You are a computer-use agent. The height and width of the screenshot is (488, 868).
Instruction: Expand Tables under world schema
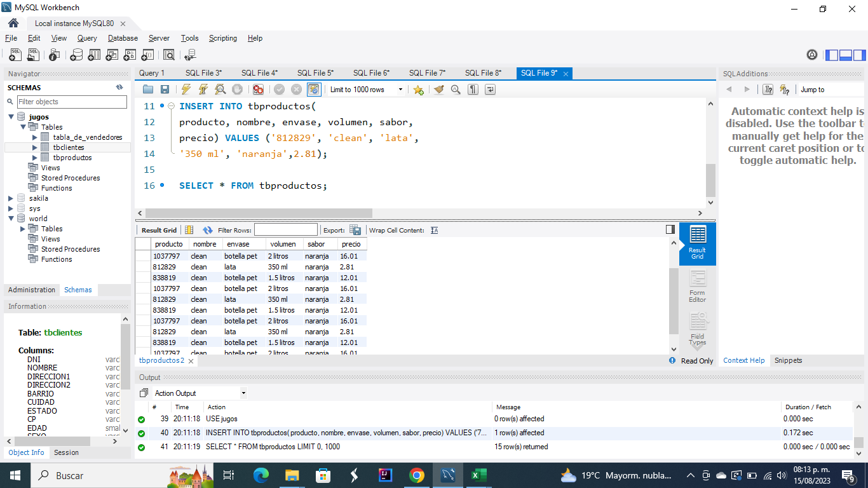point(24,229)
